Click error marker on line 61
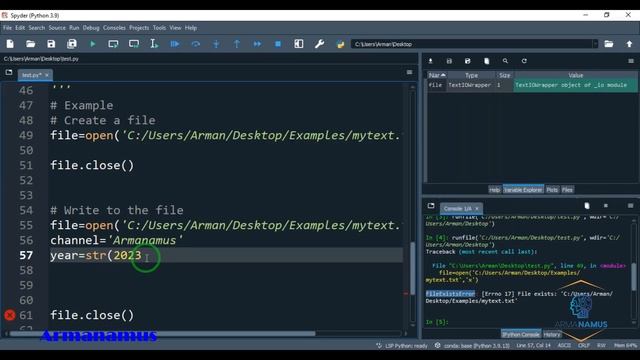This screenshot has width=640, height=360. [x=10, y=315]
